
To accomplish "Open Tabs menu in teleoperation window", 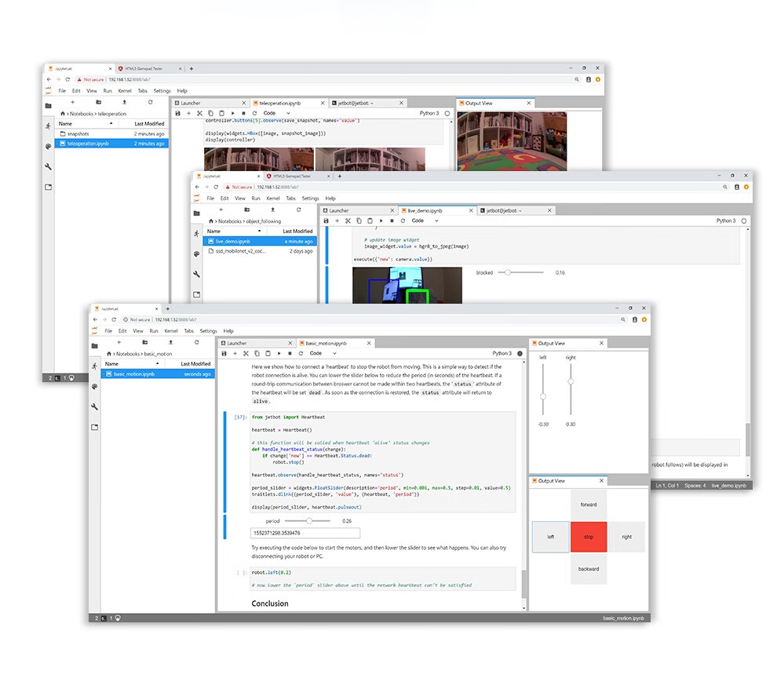I will coord(142,91).
